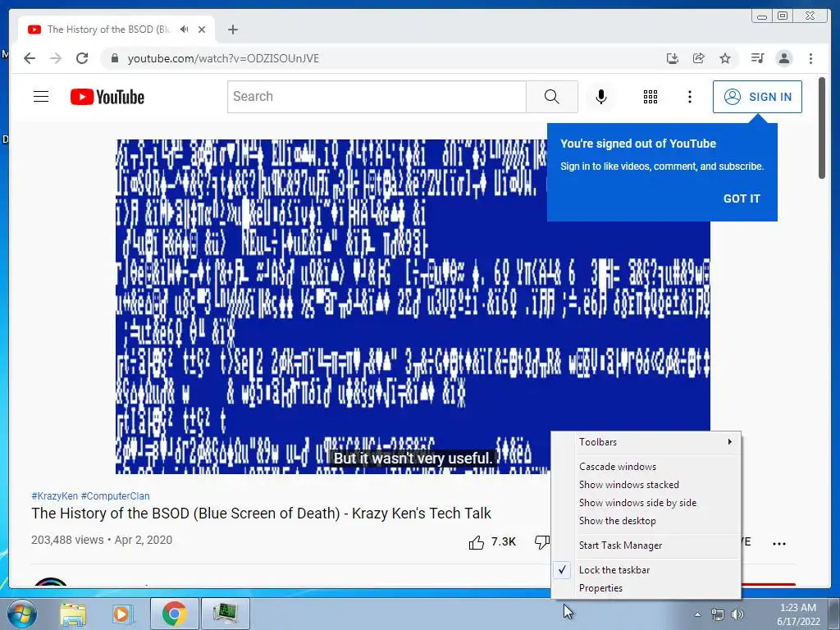
Task: Open taskbar Properties
Action: pos(646,588)
